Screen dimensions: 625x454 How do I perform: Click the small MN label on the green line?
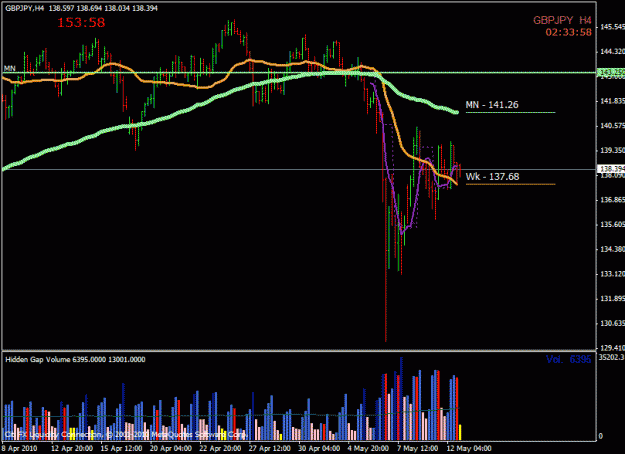10,69
